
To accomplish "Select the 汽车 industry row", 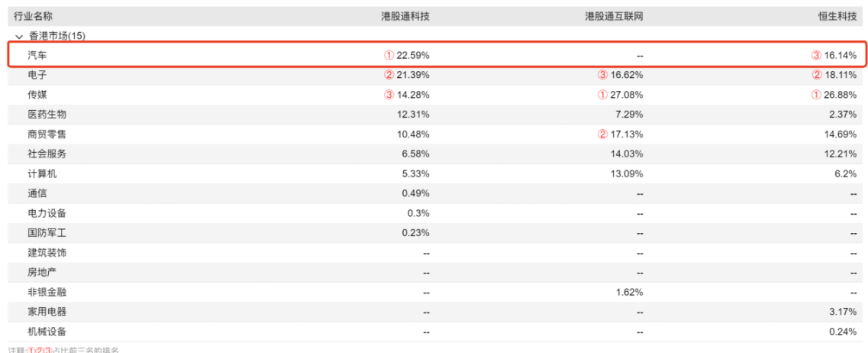I will pyautogui.click(x=38, y=56).
